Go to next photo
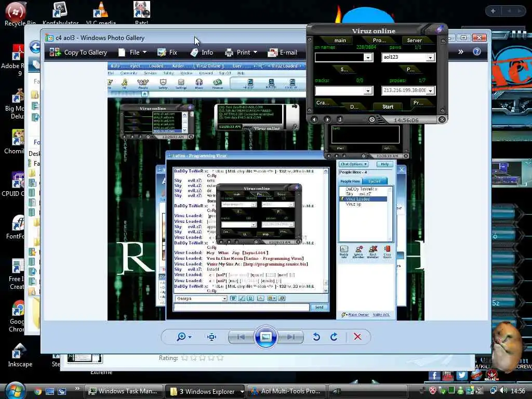Screen dimensions: 532x399 point(291,337)
